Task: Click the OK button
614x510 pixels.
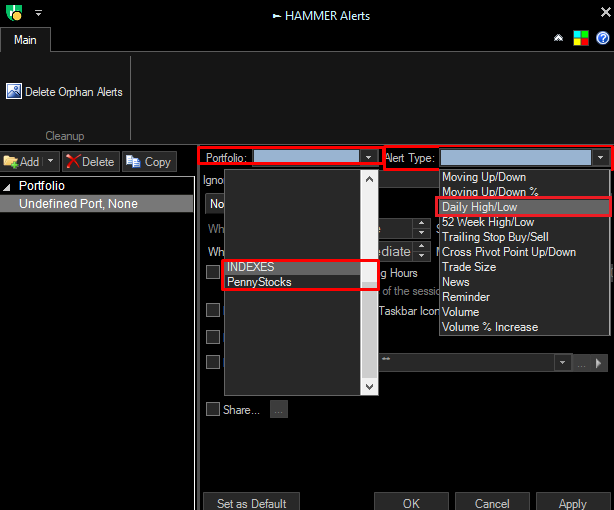Action: click(411, 503)
